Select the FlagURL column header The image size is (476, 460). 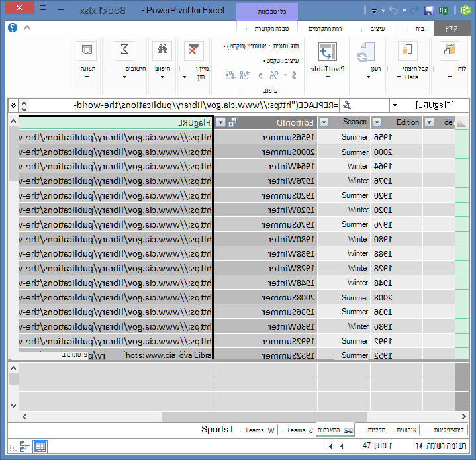(x=116, y=122)
